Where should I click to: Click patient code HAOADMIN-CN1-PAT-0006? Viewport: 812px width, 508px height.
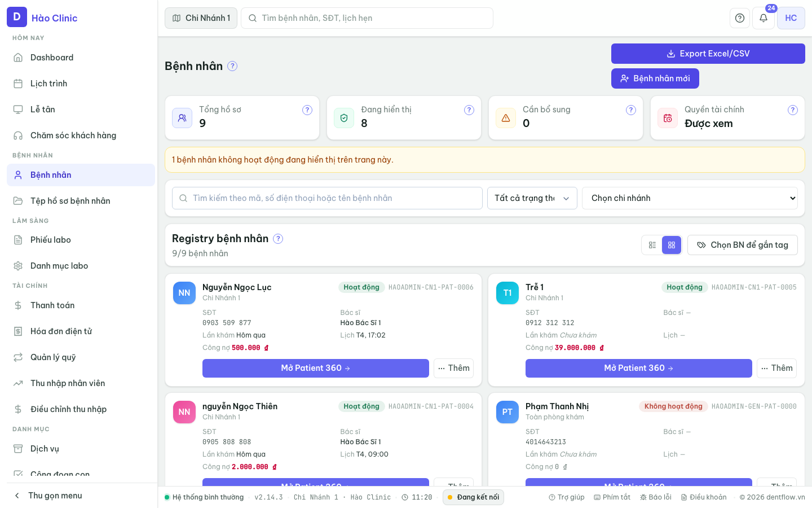tap(431, 287)
